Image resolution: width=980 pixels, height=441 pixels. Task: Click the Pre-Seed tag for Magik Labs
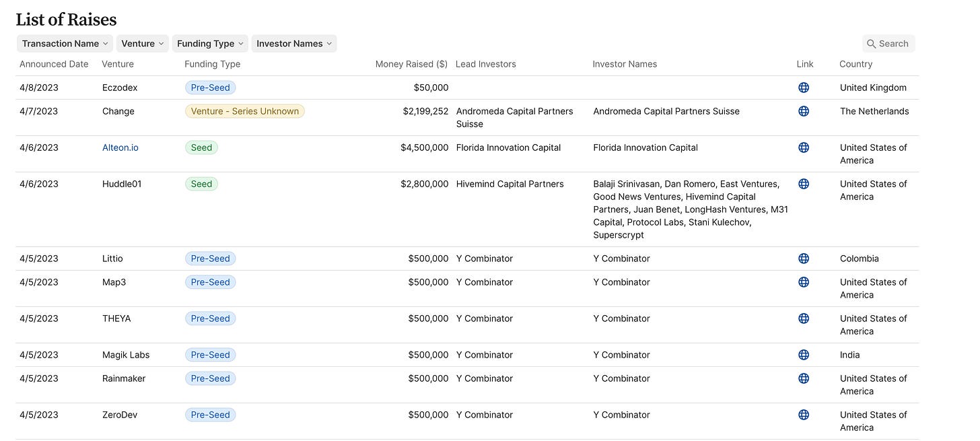[211, 355]
